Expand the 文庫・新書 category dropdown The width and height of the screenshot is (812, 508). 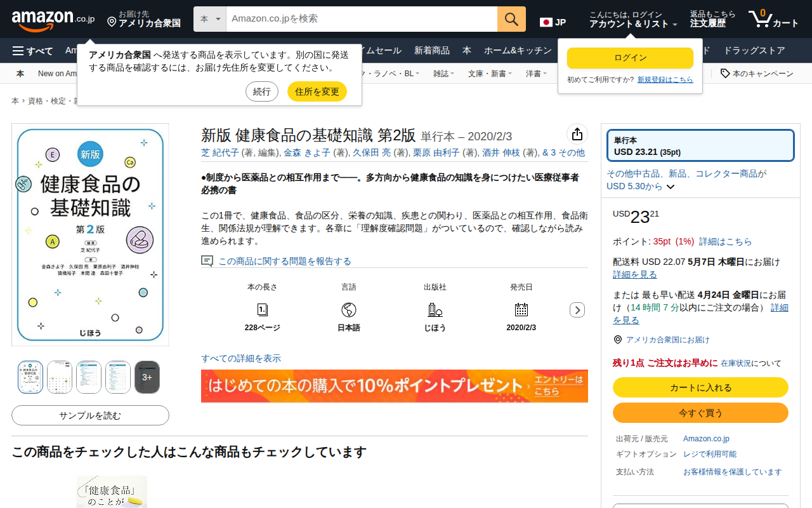pyautogui.click(x=490, y=74)
